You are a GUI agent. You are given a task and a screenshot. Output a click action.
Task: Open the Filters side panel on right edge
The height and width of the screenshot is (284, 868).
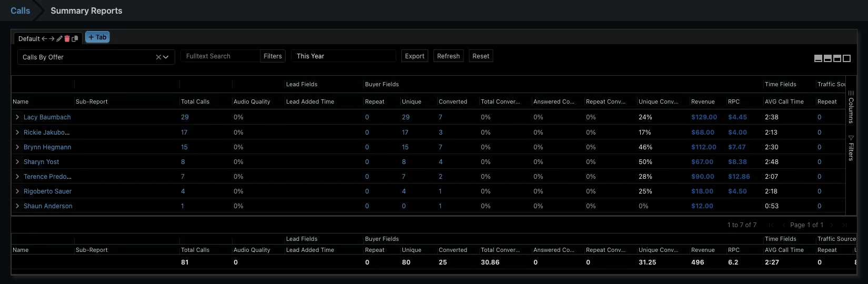(x=851, y=148)
